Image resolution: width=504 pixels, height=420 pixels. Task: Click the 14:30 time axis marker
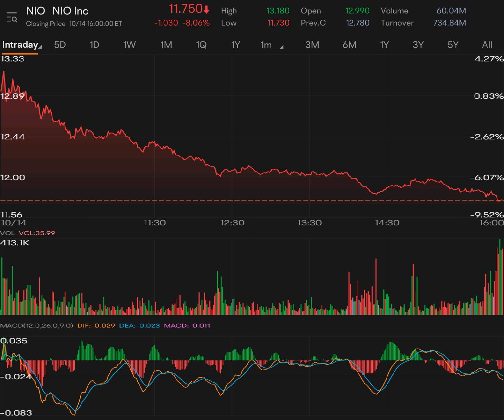coord(387,223)
